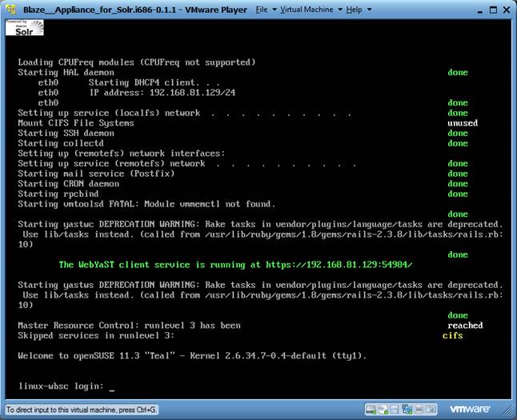This screenshot has width=517, height=420.
Task: Open the Help menu
Action: (354, 10)
